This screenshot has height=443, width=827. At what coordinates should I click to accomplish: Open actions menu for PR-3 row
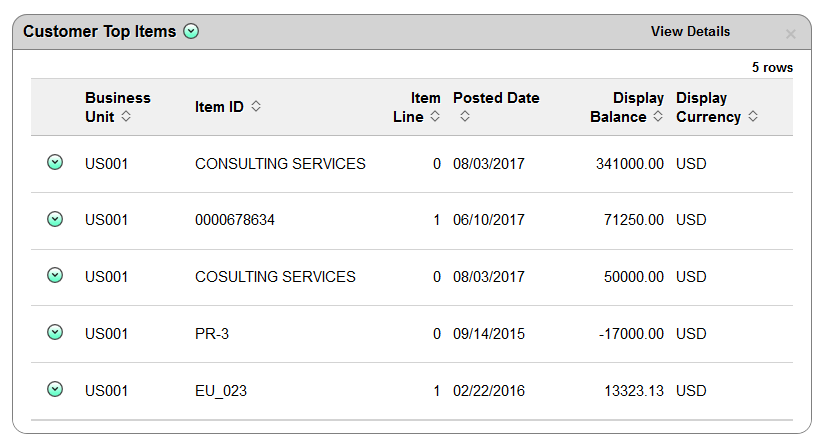pyautogui.click(x=55, y=332)
